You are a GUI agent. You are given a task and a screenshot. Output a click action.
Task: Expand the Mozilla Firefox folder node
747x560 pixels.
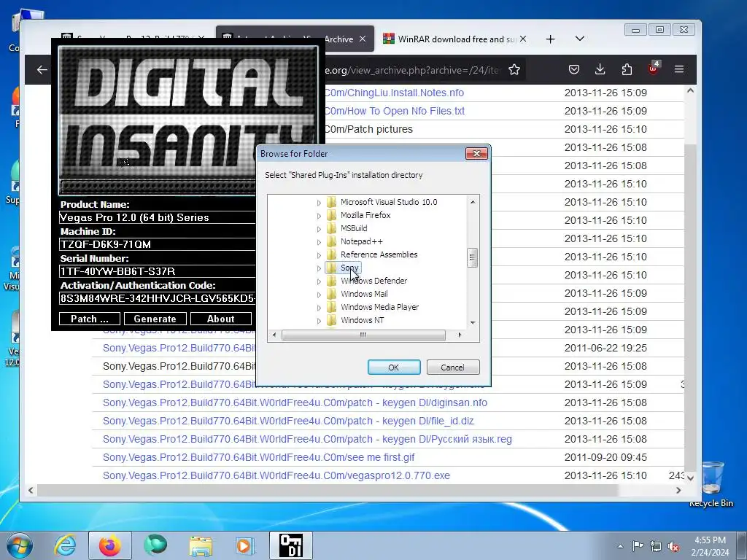pyautogui.click(x=319, y=216)
